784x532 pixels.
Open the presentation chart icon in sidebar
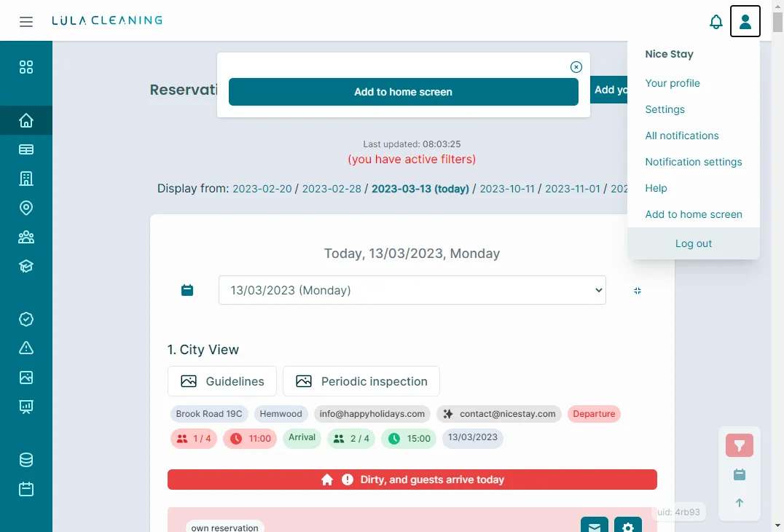coord(26,407)
